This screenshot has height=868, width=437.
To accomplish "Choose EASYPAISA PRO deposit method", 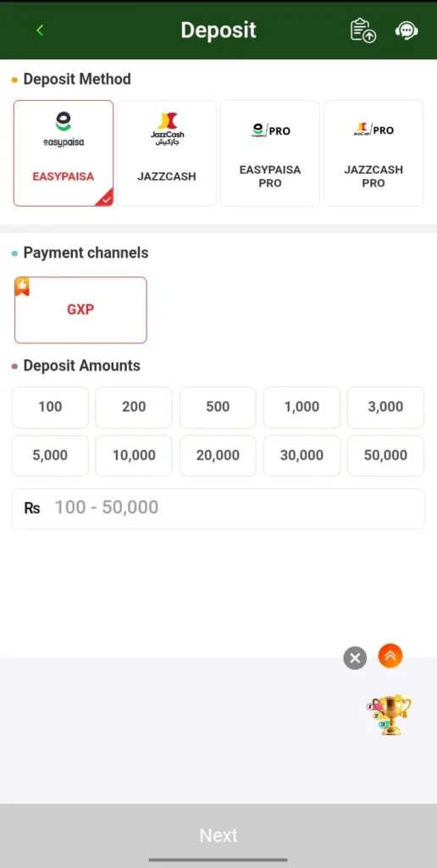I will tap(270, 153).
